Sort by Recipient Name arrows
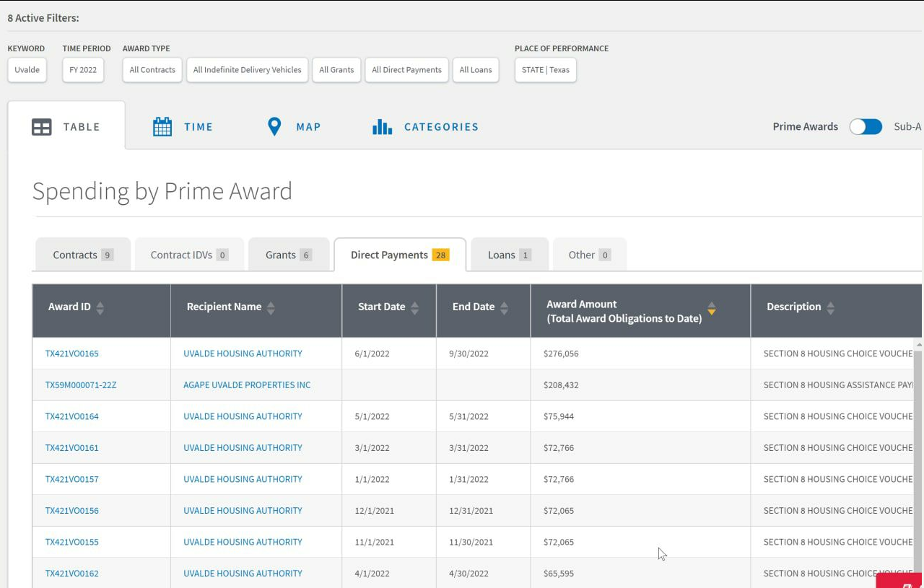Viewport: 924px width, 588px height. (x=271, y=308)
